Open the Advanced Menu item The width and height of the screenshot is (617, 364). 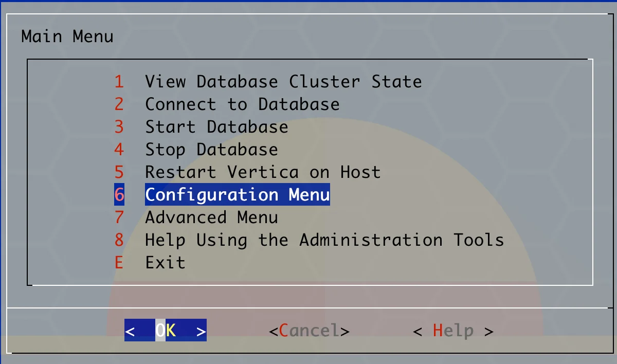211,217
